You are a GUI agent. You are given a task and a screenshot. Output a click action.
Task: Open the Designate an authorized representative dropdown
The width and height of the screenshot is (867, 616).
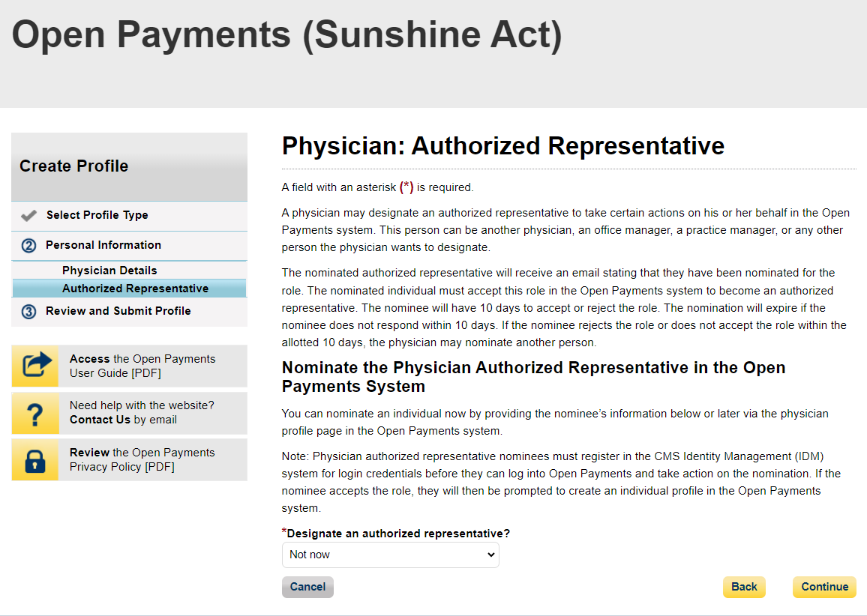pyautogui.click(x=390, y=555)
